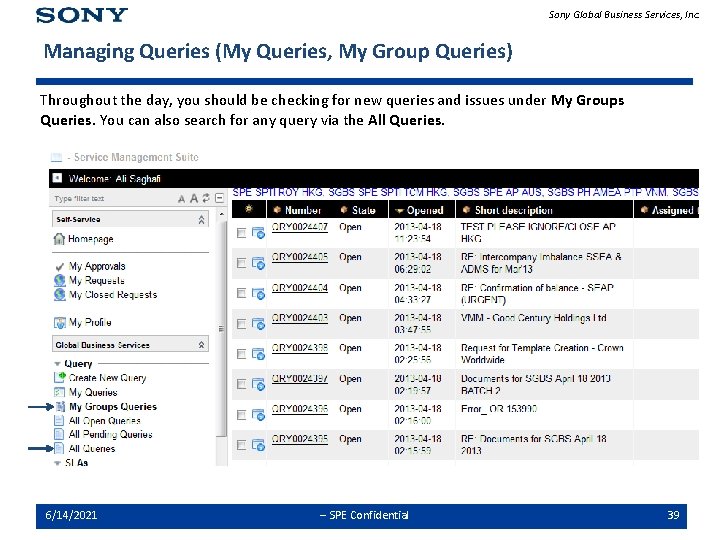
Task: Click the My Closed Requests globe icon
Action: [60, 294]
